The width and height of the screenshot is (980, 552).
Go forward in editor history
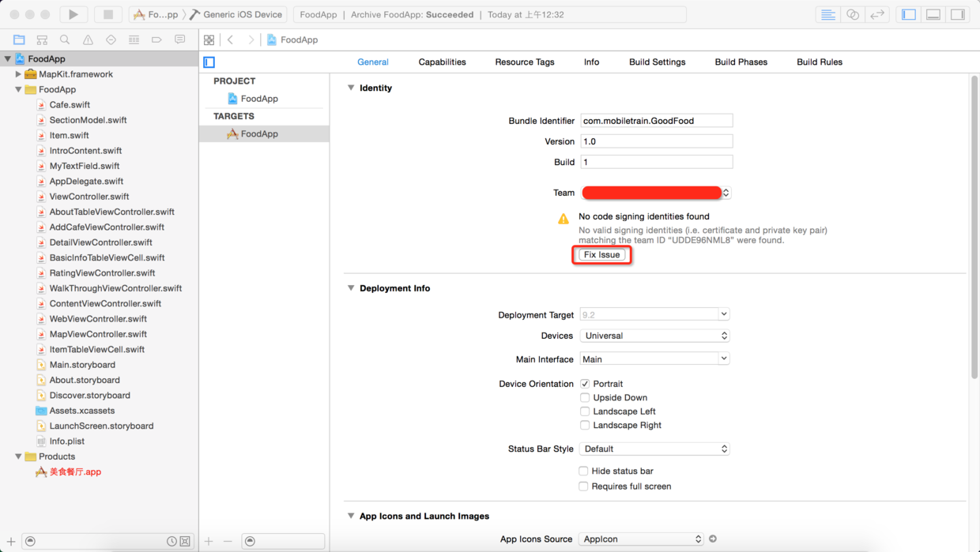[251, 39]
